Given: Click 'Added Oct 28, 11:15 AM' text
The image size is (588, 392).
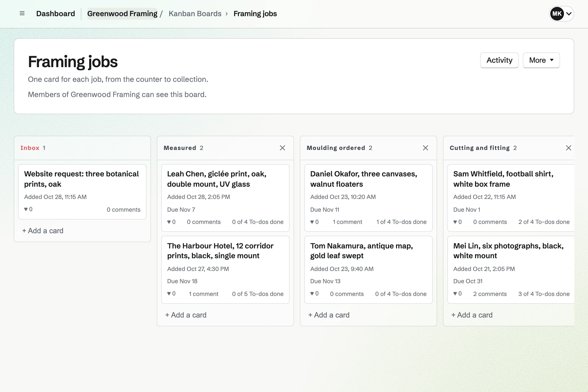Looking at the screenshot, I should tap(55, 197).
